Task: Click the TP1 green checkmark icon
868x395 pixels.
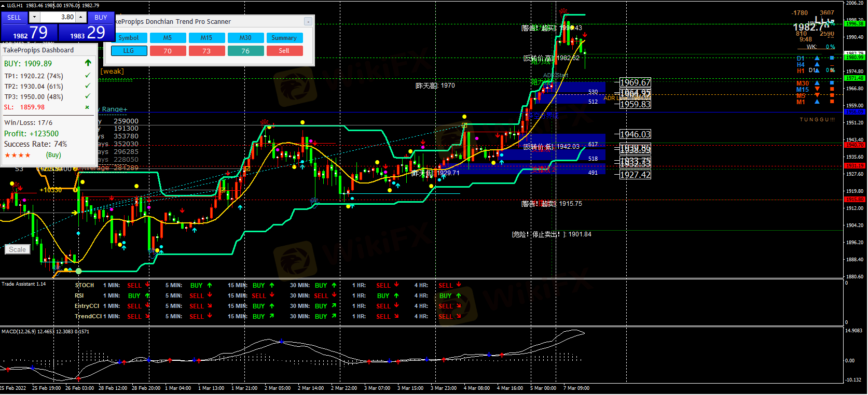Action: click(87, 76)
